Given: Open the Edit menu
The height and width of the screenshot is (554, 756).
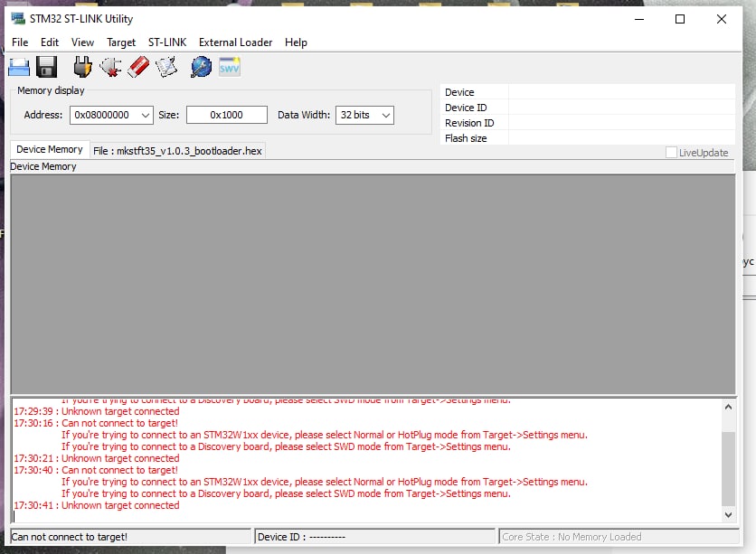Looking at the screenshot, I should [x=49, y=42].
